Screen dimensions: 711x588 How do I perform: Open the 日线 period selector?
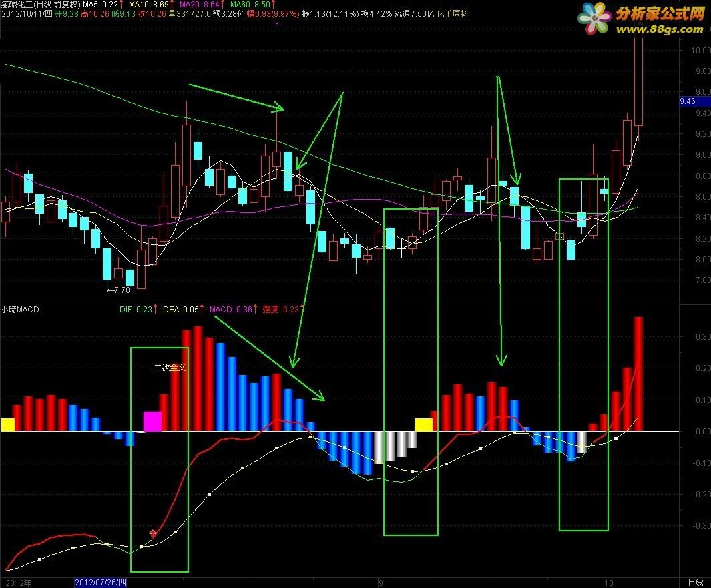pyautogui.click(x=695, y=583)
